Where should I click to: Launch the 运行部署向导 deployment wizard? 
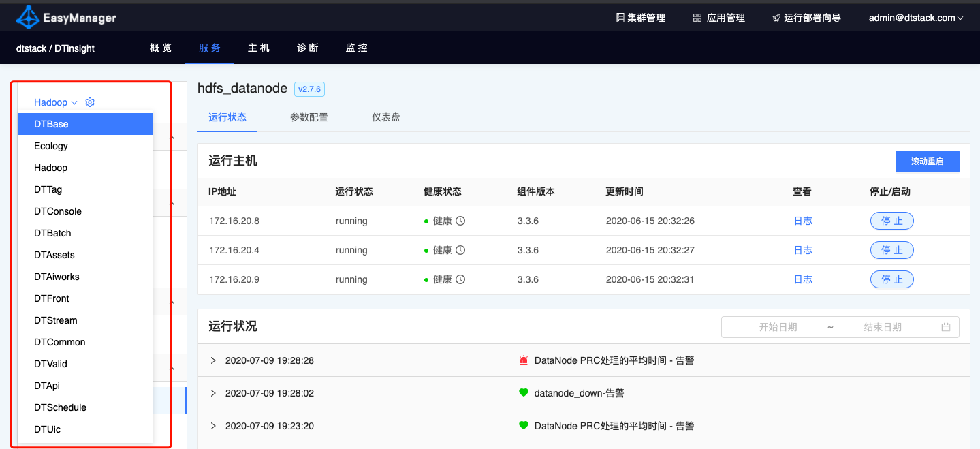(x=806, y=18)
